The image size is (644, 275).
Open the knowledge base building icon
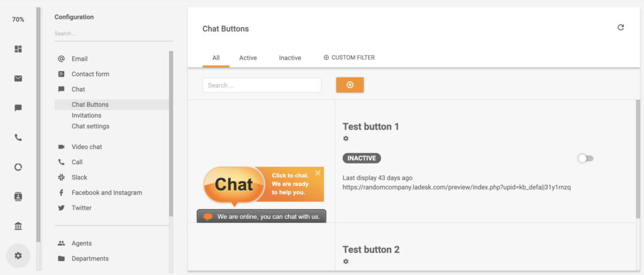click(18, 226)
